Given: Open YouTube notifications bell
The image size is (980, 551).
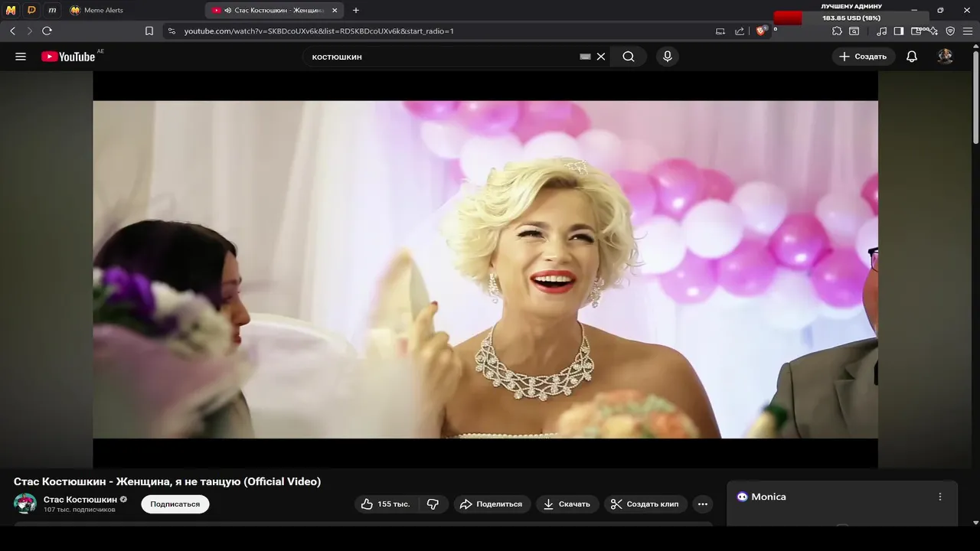Looking at the screenshot, I should pos(912,57).
